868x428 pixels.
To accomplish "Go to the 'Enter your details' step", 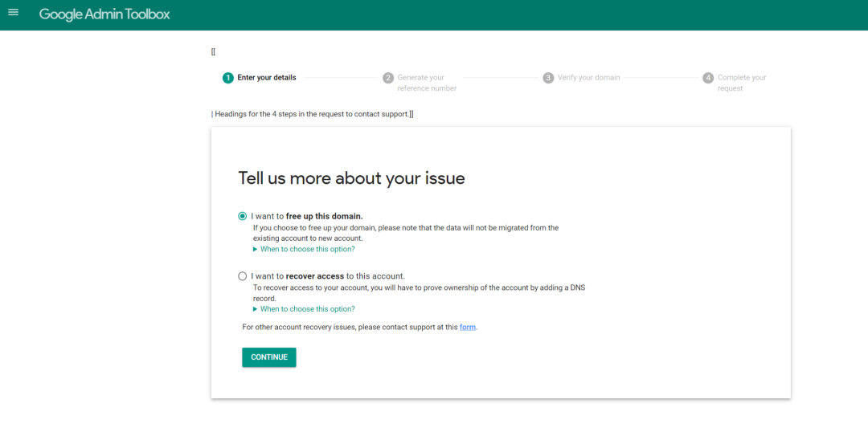I will [x=267, y=78].
